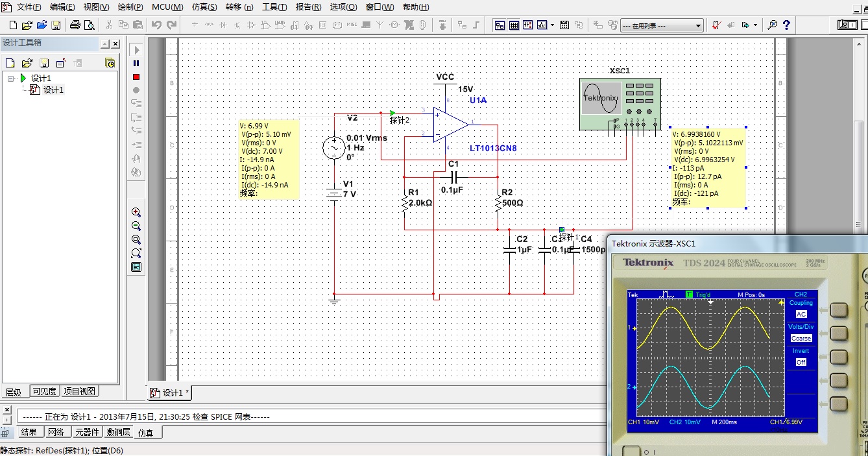This screenshot has width=868, height=456.
Task: Create a new design from the main toolbar
Action: point(13,25)
